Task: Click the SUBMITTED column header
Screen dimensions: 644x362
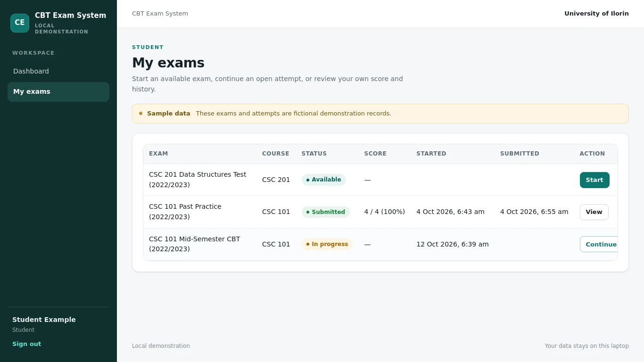Action: point(520,154)
